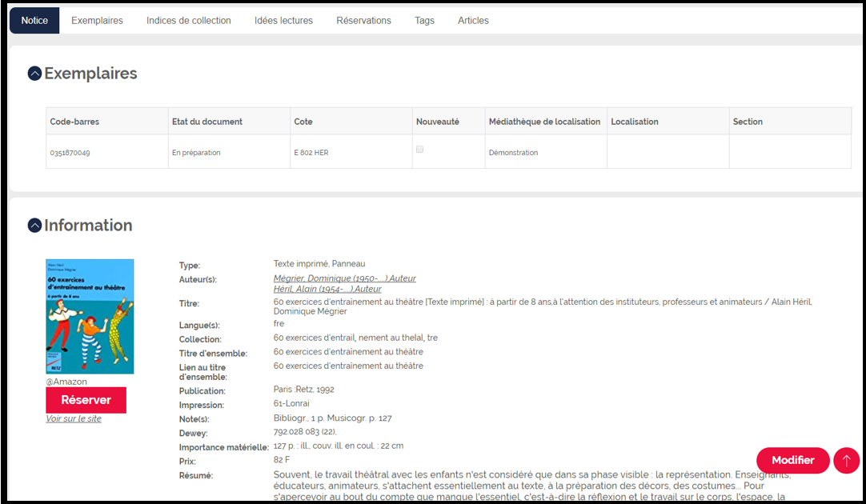Open author link Mégrier, Dominique
Image resolution: width=866 pixels, height=504 pixels.
[345, 278]
